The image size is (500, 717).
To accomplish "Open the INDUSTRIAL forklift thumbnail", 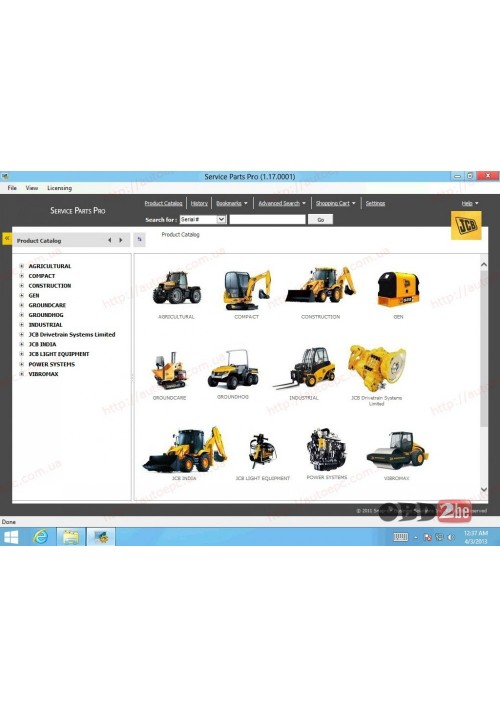I will [304, 368].
